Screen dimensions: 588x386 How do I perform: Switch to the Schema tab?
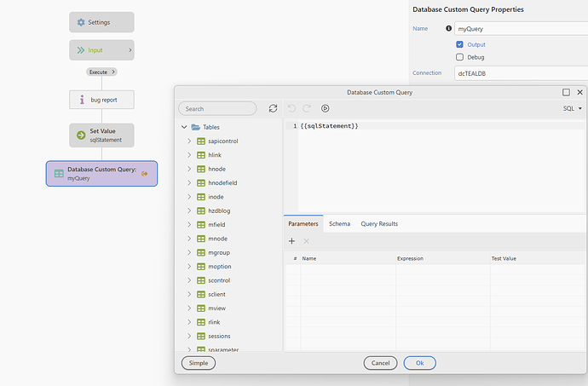pyautogui.click(x=339, y=224)
